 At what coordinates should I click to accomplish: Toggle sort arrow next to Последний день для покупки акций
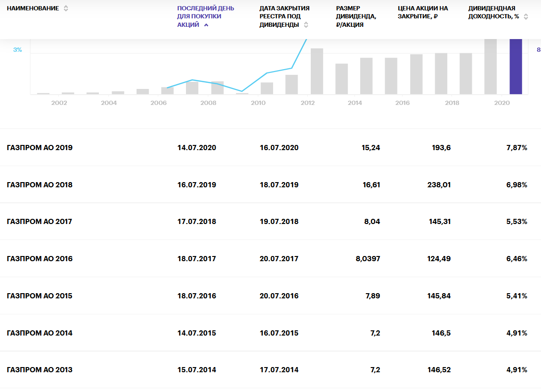(206, 25)
